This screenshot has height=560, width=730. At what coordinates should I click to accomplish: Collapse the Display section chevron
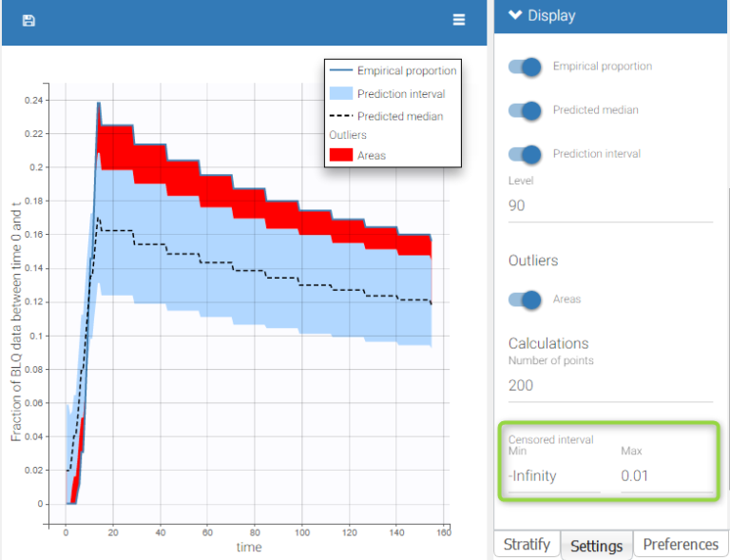point(515,15)
